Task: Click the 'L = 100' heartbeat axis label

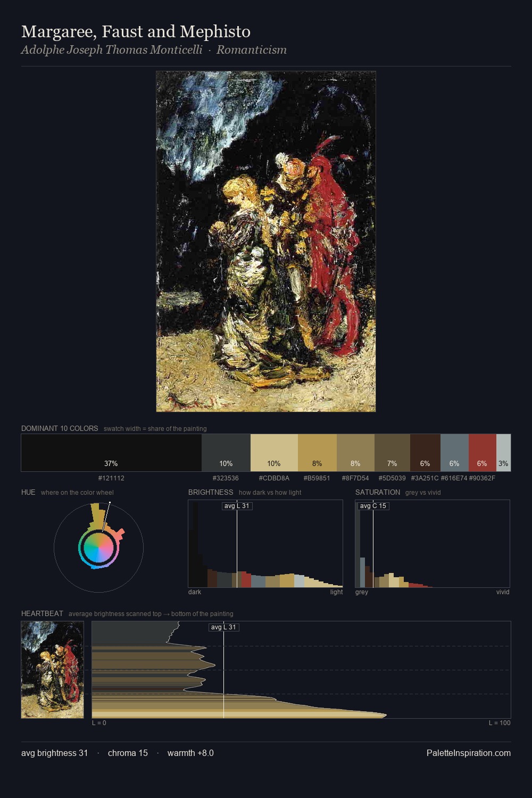Action: [x=500, y=722]
